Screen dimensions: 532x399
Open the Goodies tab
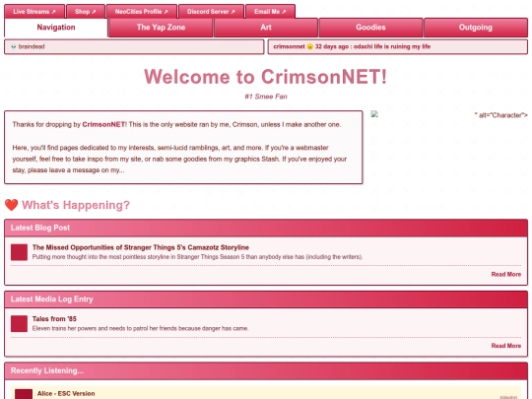(370, 28)
